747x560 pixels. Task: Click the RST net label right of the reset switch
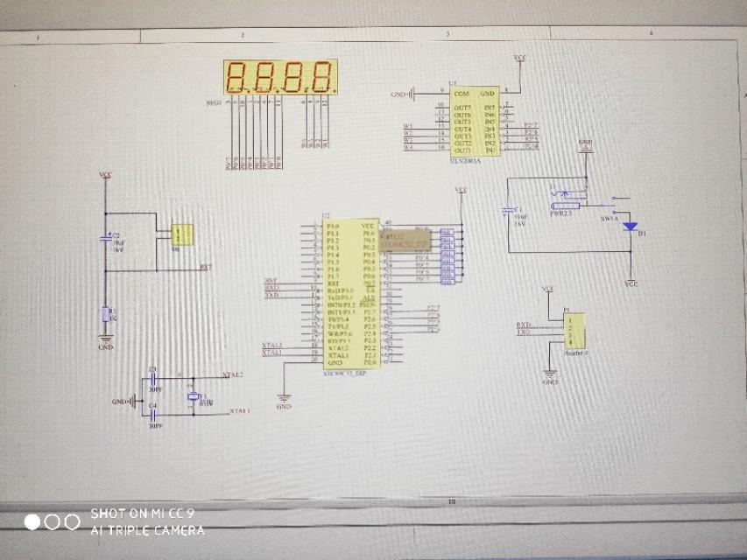tap(206, 268)
